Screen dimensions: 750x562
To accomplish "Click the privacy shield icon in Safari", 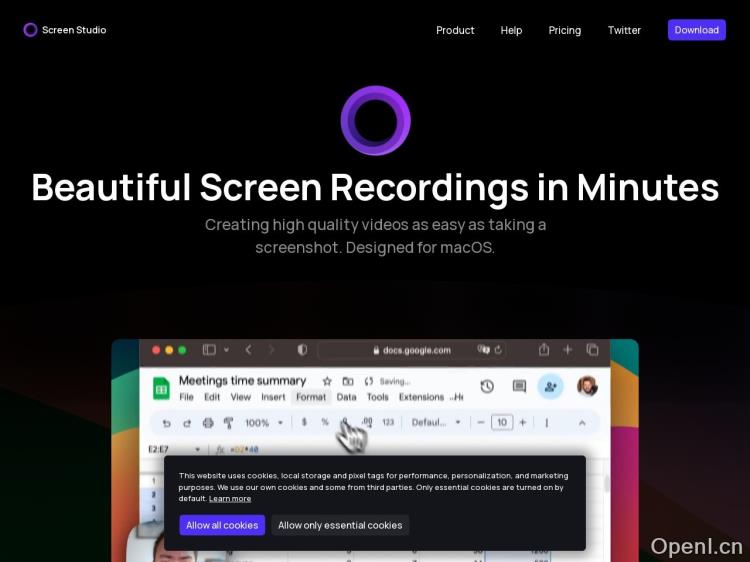I will click(x=302, y=350).
